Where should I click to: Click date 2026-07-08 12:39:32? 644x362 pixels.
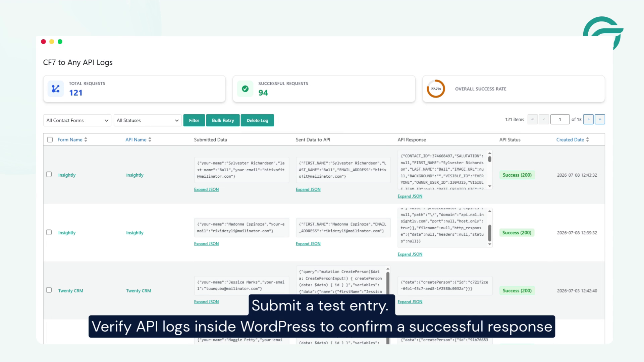click(x=577, y=233)
